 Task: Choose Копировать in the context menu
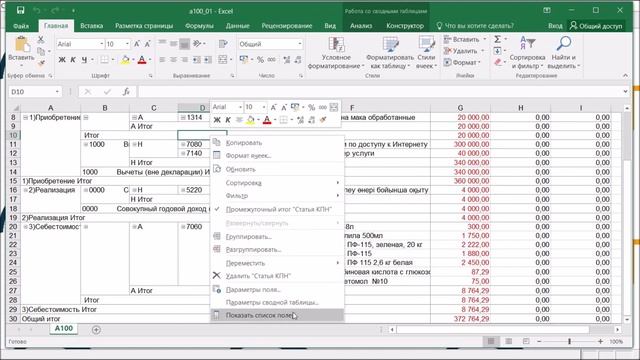point(278,143)
